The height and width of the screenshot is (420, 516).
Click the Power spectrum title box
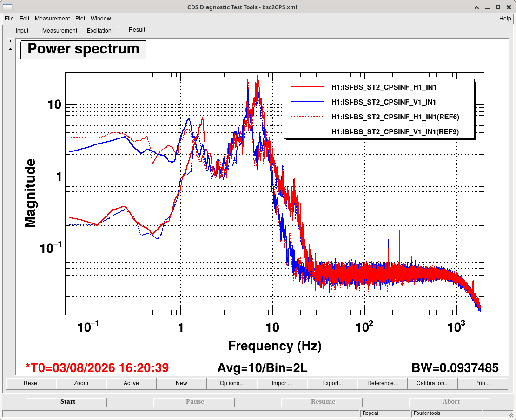[x=83, y=49]
